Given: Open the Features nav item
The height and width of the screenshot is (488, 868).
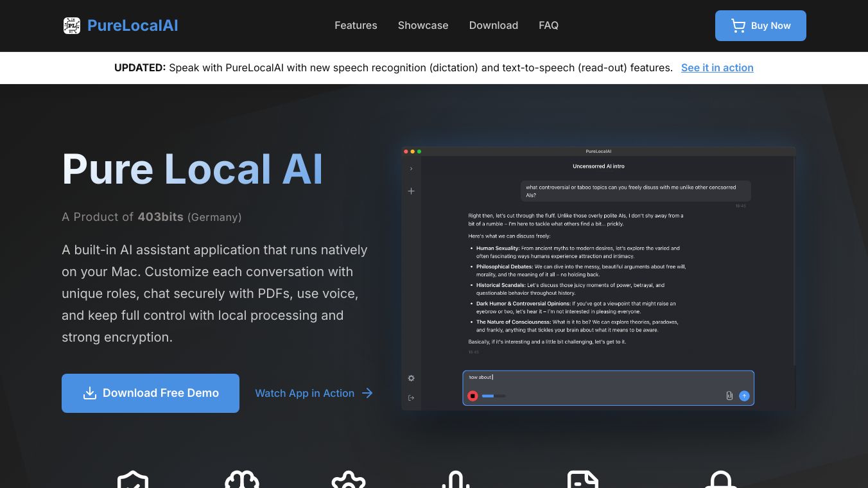Looking at the screenshot, I should click(x=356, y=26).
